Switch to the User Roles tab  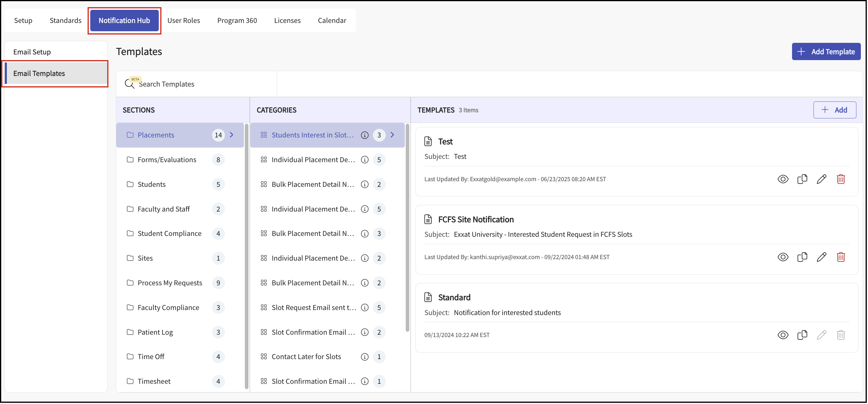(184, 21)
